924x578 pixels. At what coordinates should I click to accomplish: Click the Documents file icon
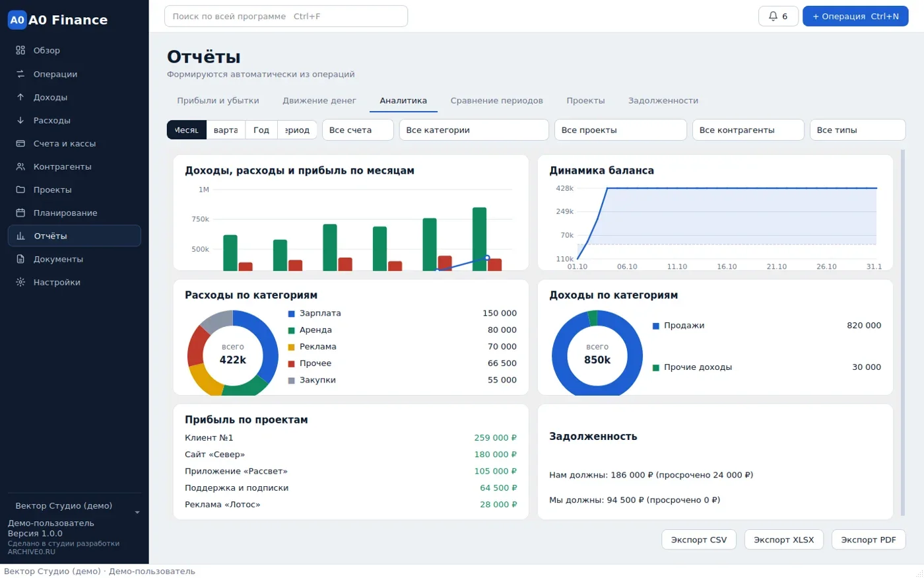coord(20,259)
